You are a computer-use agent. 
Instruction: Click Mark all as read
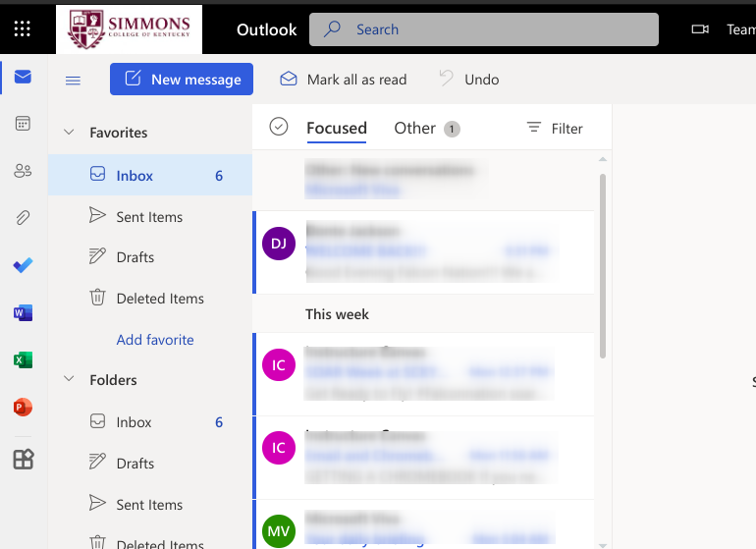344,80
